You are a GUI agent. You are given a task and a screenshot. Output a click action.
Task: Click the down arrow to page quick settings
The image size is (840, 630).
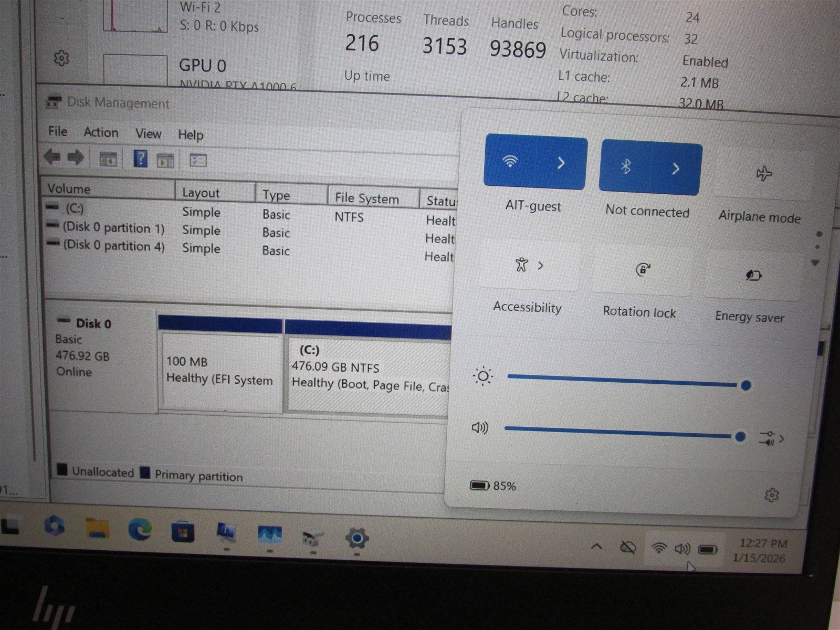click(x=815, y=262)
